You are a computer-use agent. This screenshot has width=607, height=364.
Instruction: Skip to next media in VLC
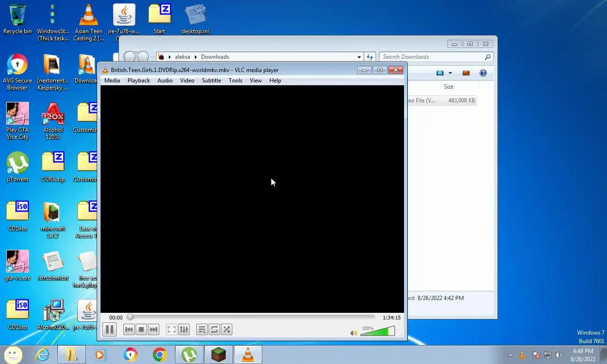[x=153, y=329]
